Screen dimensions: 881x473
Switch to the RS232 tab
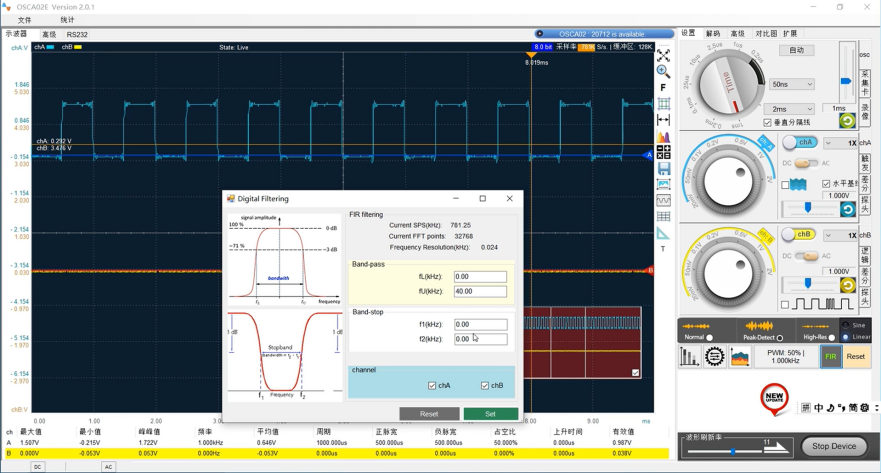77,34
